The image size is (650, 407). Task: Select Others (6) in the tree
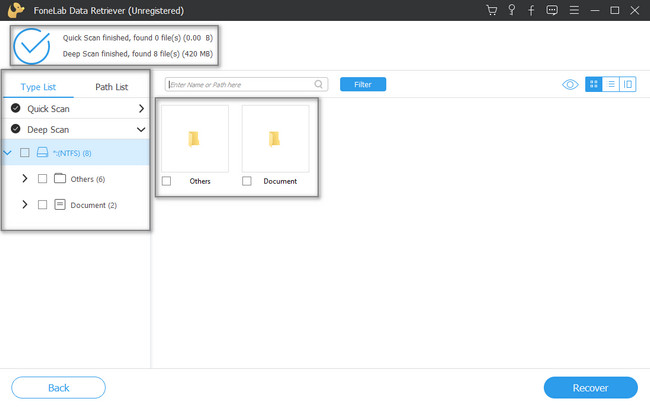point(87,179)
